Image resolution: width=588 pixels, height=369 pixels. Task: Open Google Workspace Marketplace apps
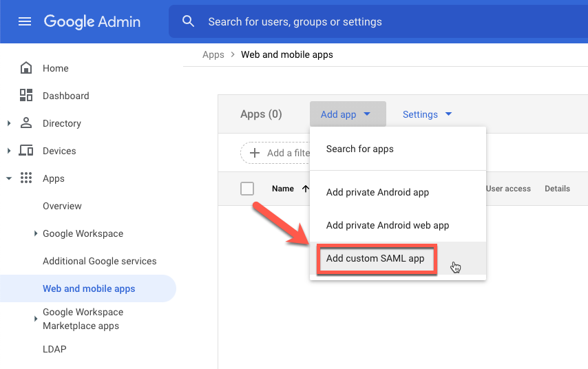pos(83,319)
